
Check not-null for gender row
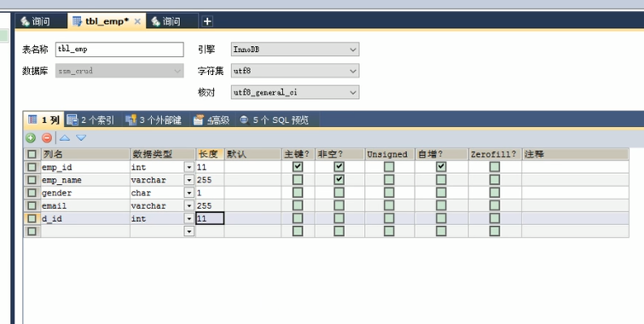pyautogui.click(x=339, y=193)
